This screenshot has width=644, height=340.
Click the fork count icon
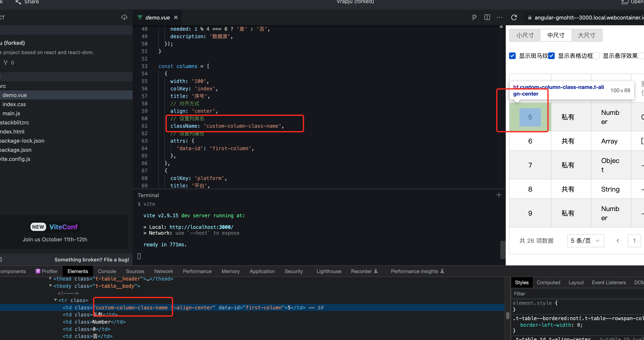(6, 62)
